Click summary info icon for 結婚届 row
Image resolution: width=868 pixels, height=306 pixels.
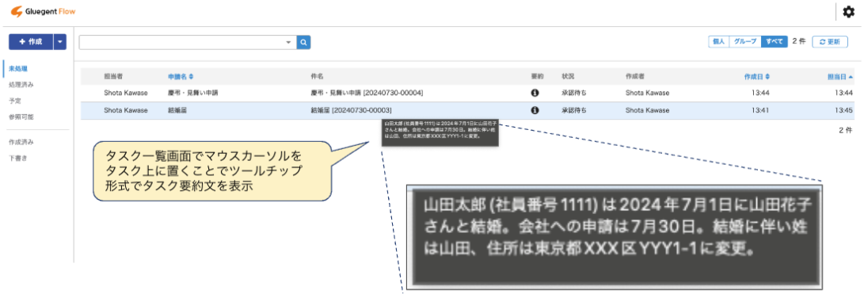coord(535,110)
